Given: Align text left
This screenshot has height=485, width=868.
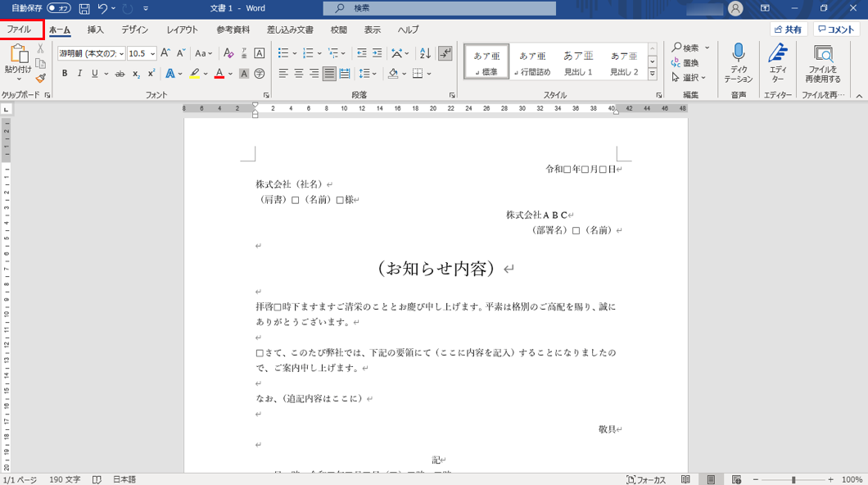Looking at the screenshot, I should pyautogui.click(x=283, y=74).
